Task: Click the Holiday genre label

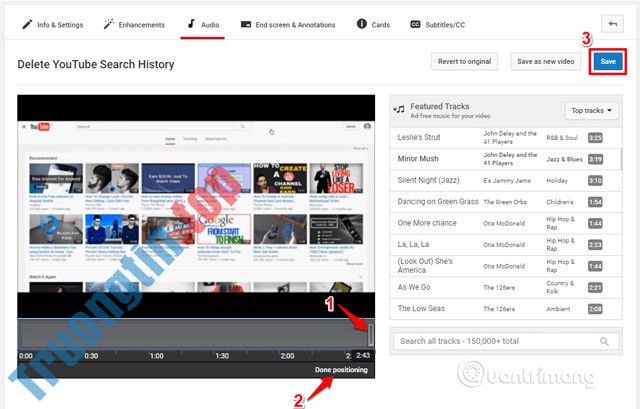Action: (557, 180)
